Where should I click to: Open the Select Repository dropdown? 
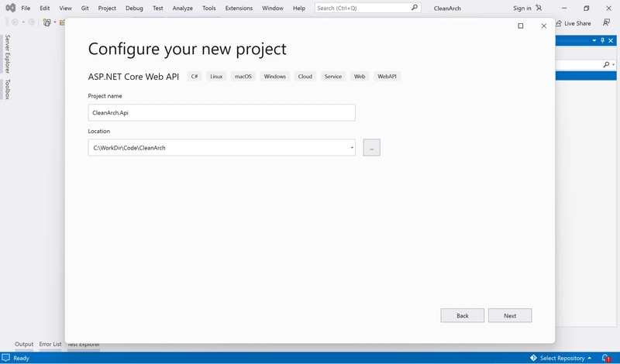566,358
